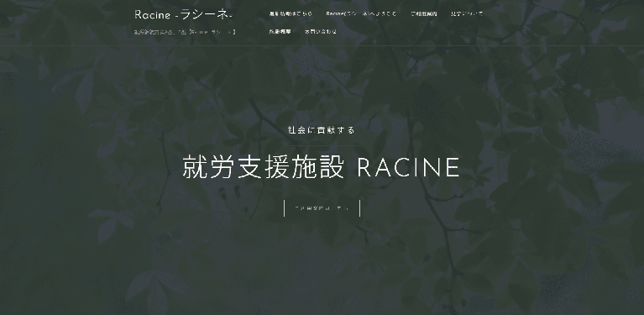Open the ご利用案内 menu item
The width and height of the screenshot is (644, 315).
(x=424, y=14)
